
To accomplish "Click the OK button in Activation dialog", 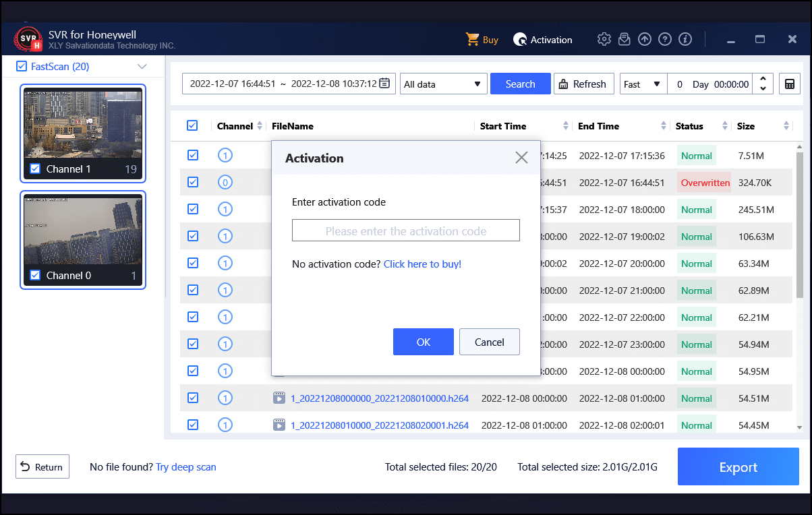I will point(423,342).
